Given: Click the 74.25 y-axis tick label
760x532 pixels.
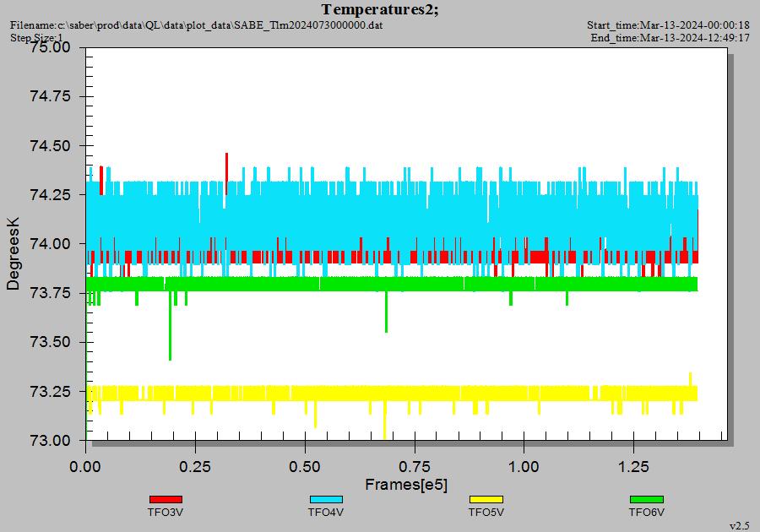Looking at the screenshot, I should tap(50, 194).
